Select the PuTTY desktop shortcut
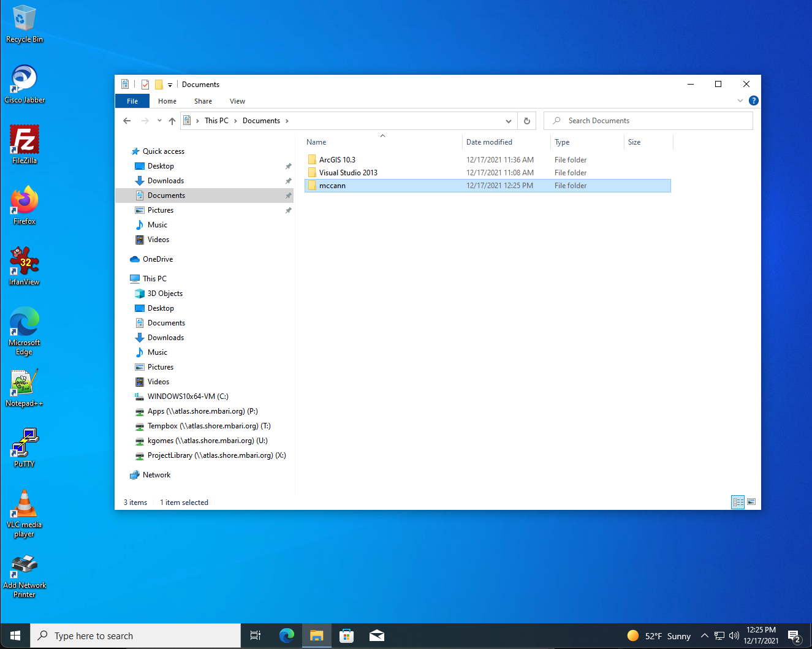 [25, 448]
